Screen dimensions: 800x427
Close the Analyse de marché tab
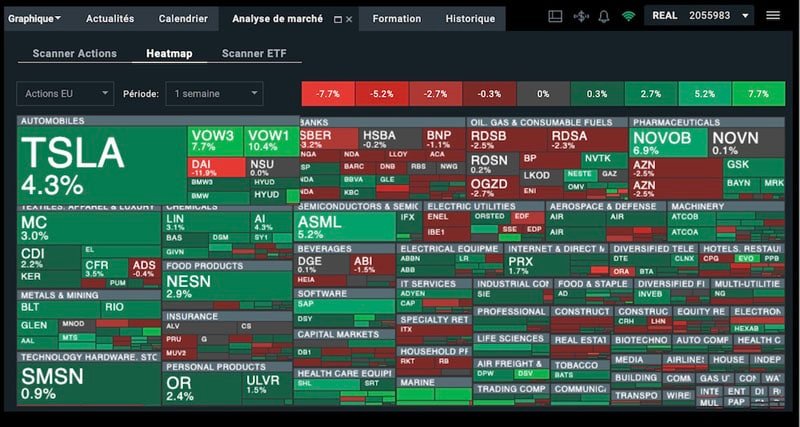(349, 19)
